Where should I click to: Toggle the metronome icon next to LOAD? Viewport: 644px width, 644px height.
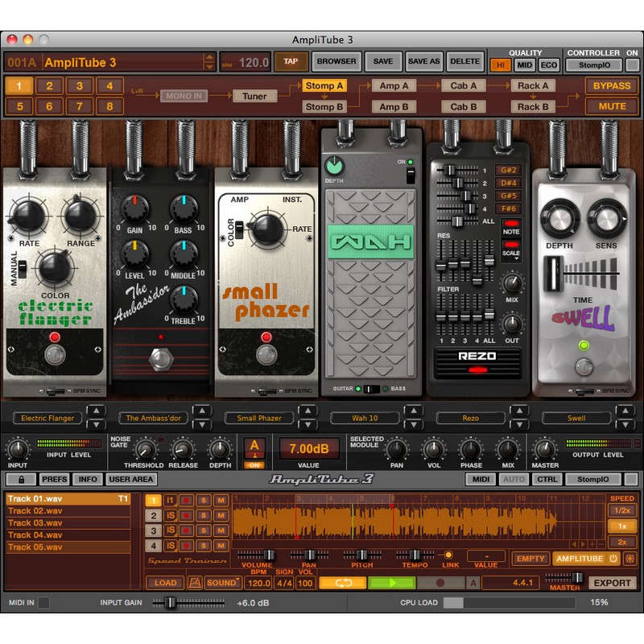point(195,583)
